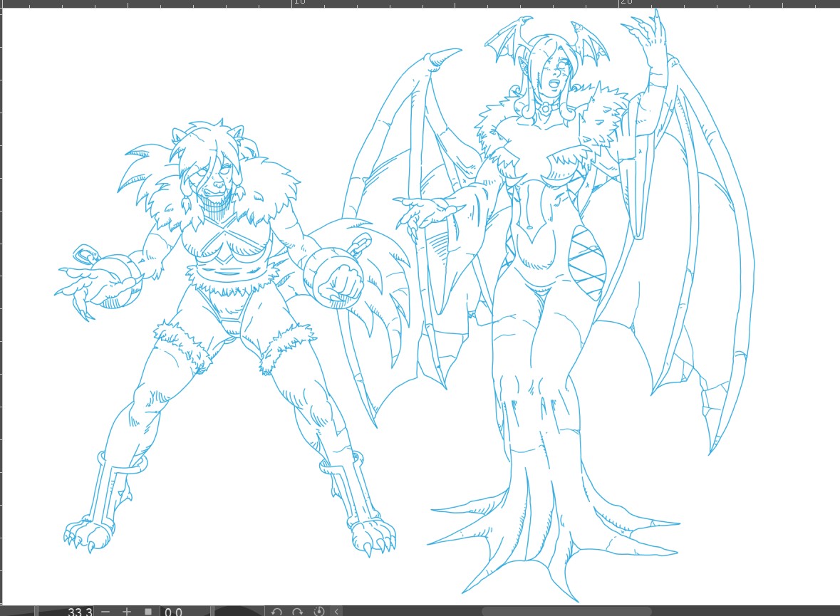Click the left chevron scroll arrow
The width and height of the screenshot is (840, 616).
pyautogui.click(x=336, y=612)
